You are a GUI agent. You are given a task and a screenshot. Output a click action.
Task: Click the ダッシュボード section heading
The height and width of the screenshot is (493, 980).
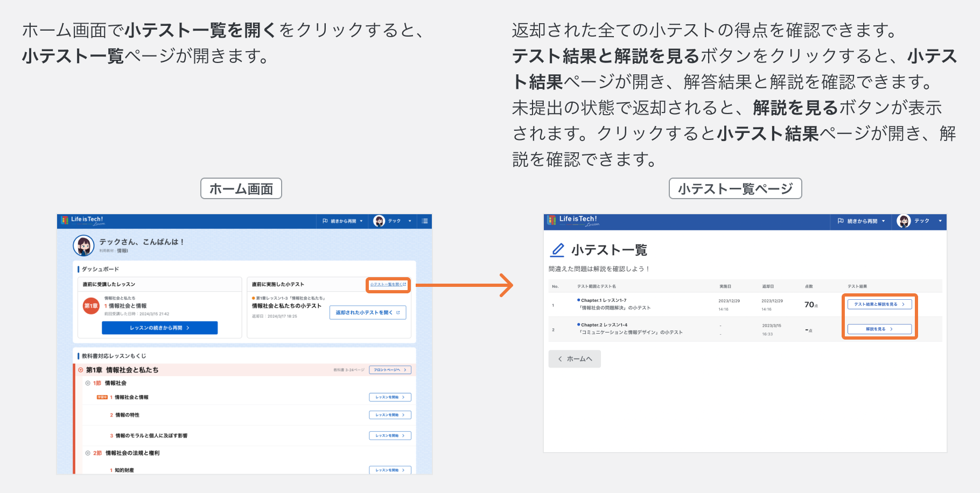[100, 269]
